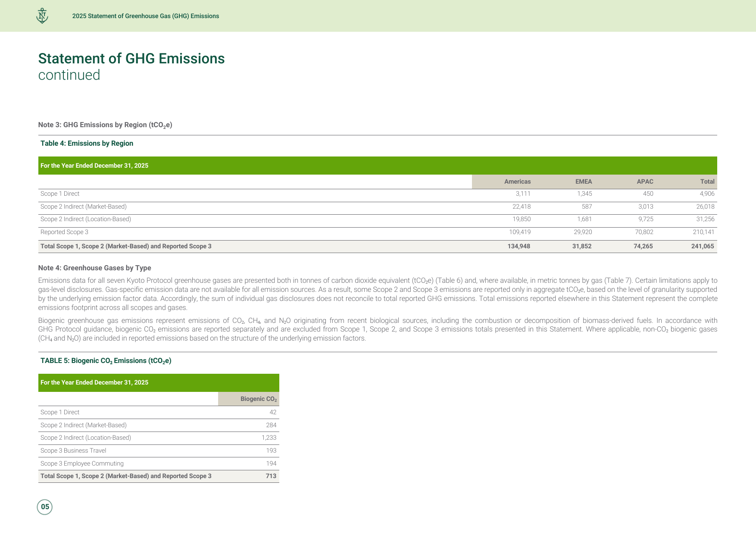Click header title '2025 Statement of Greenhouse Gas (GHG) Emissions'
Image resolution: width=756 pixels, height=535 pixels.
point(146,16)
